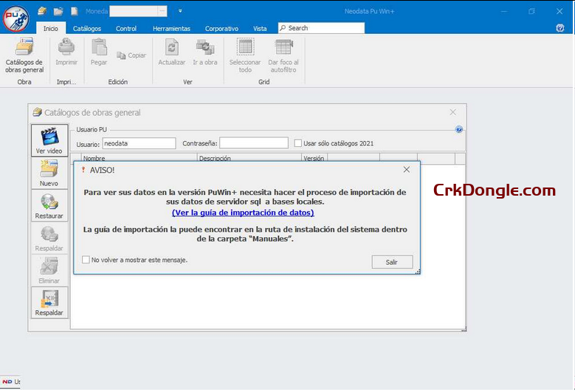Click the Neodata PU application logo
This screenshot has height=392, width=575.
15,15
